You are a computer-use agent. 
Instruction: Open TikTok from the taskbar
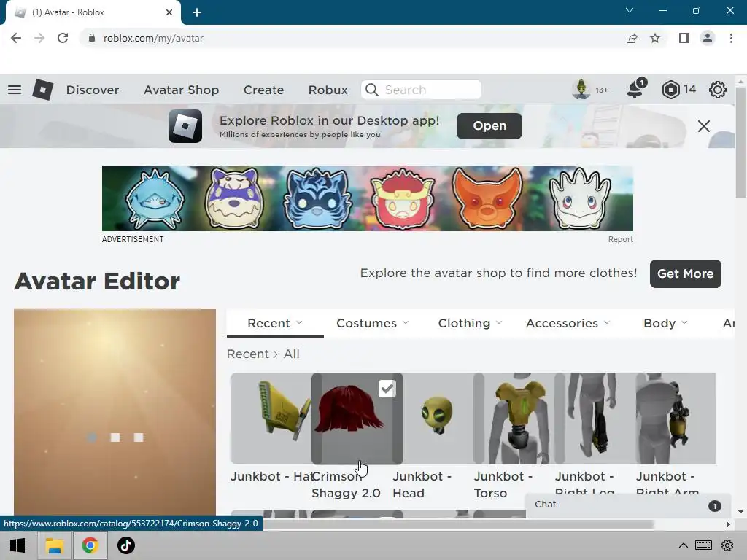125,545
